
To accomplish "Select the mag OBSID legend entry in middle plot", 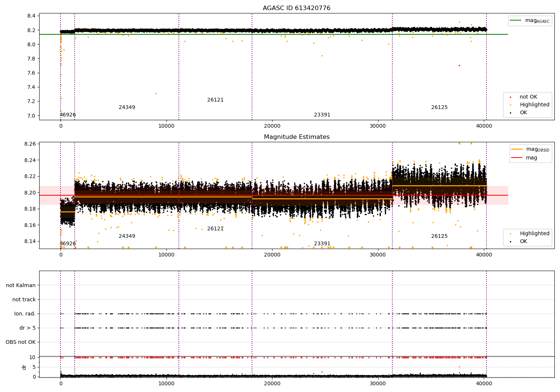I will [531, 149].
